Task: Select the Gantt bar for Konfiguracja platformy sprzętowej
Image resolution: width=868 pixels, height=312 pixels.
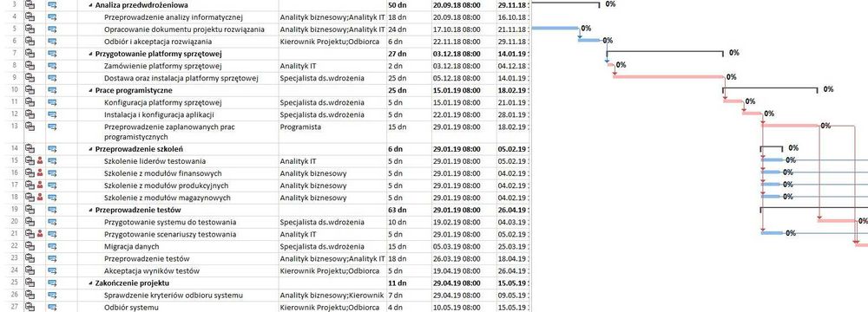Action: (x=733, y=101)
